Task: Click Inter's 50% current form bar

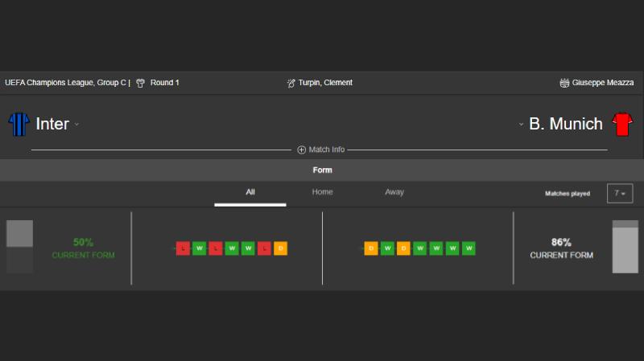Action: pos(19,247)
